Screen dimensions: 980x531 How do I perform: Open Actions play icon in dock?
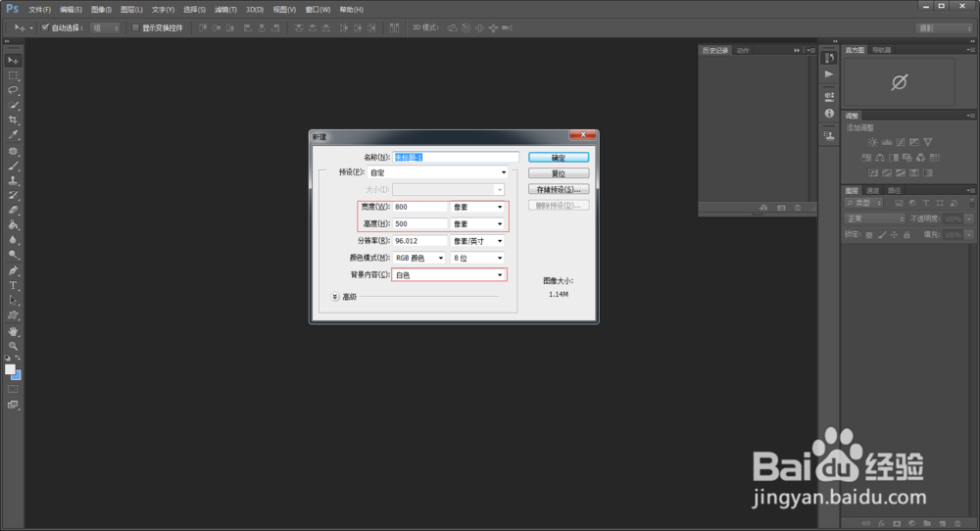[x=829, y=73]
